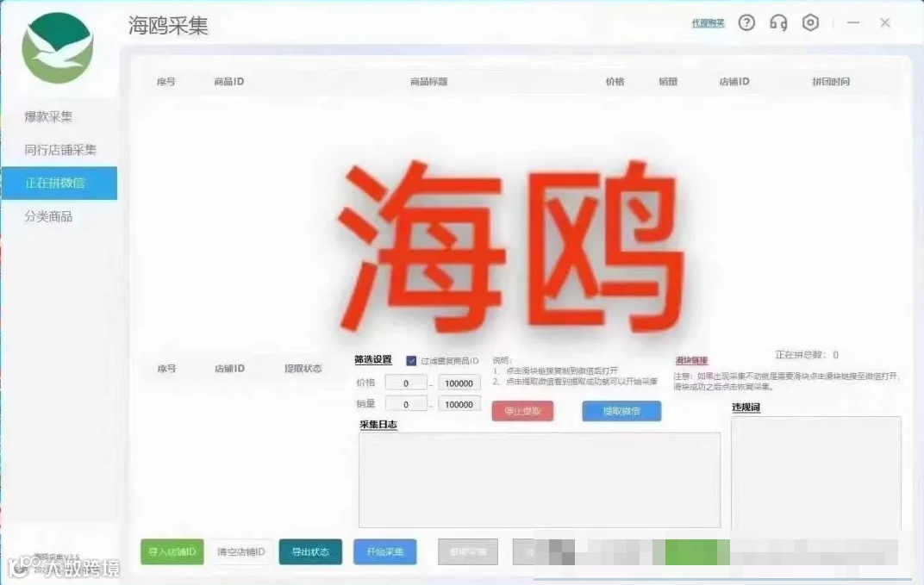Click the green 导入店铺ID button
This screenshot has width=924, height=585.
click(172, 552)
